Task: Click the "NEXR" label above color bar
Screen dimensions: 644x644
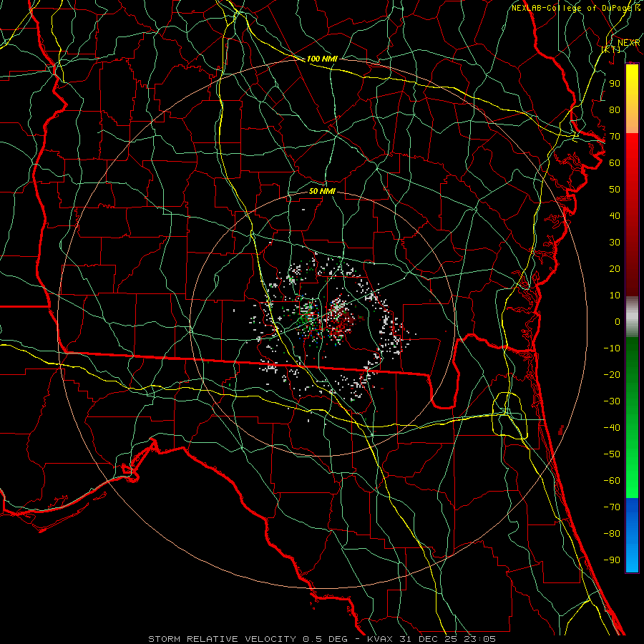Action: (628, 43)
